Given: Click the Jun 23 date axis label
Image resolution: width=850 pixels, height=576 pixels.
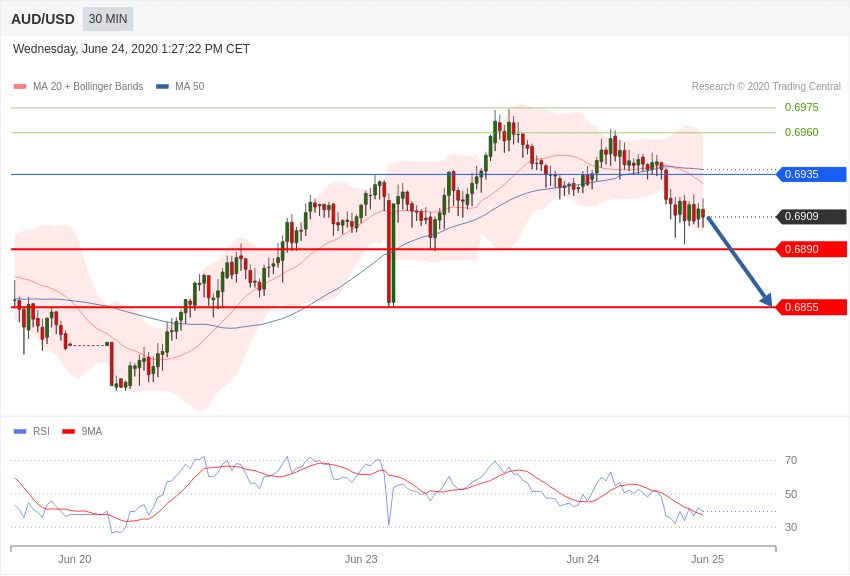Looking at the screenshot, I should (x=361, y=559).
